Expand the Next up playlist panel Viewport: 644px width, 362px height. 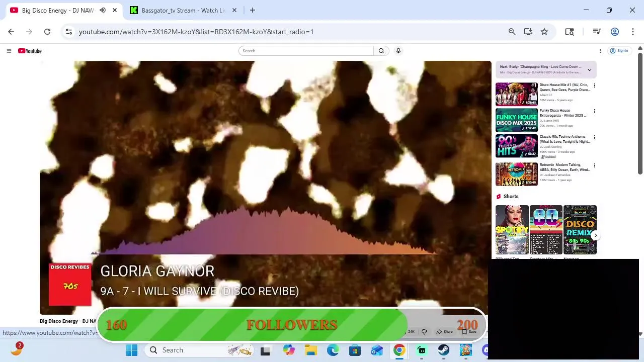point(589,70)
